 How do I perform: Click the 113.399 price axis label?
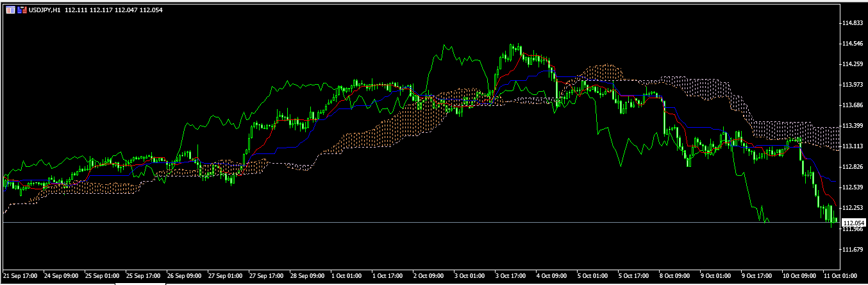pos(853,126)
